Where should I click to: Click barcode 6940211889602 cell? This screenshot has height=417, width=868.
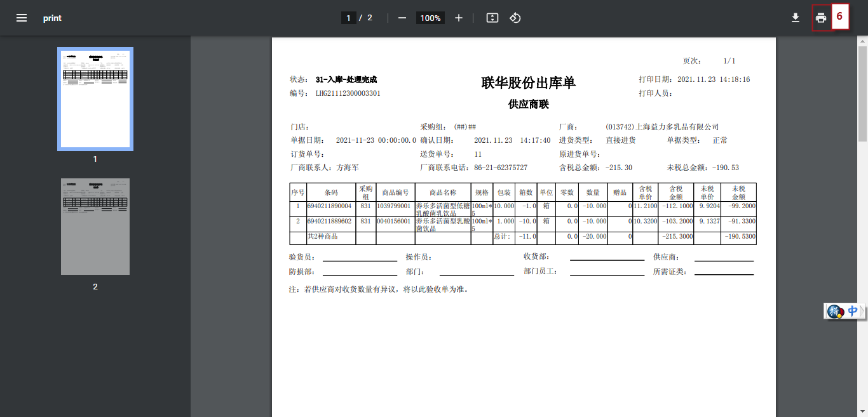[x=331, y=224]
